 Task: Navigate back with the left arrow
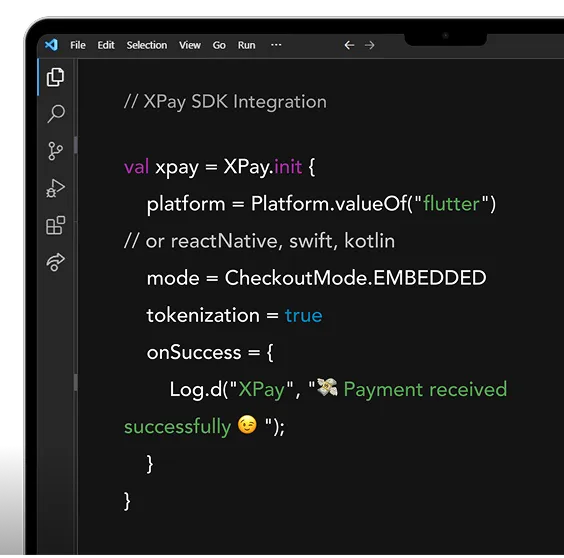[x=349, y=45]
